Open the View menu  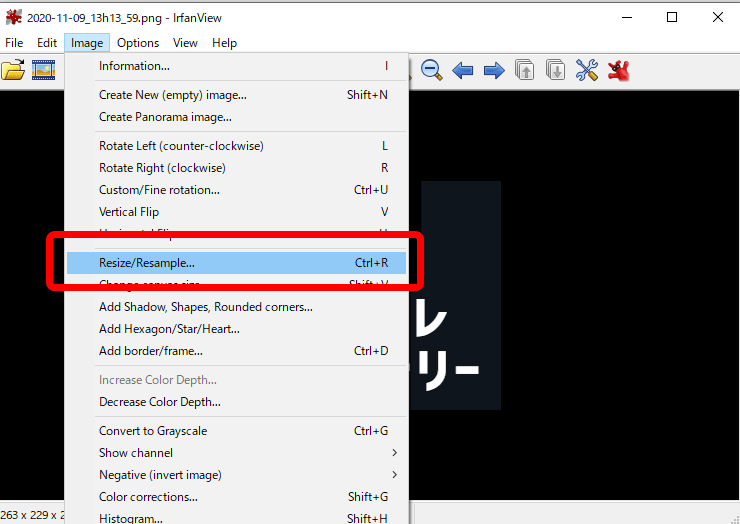[x=185, y=43]
